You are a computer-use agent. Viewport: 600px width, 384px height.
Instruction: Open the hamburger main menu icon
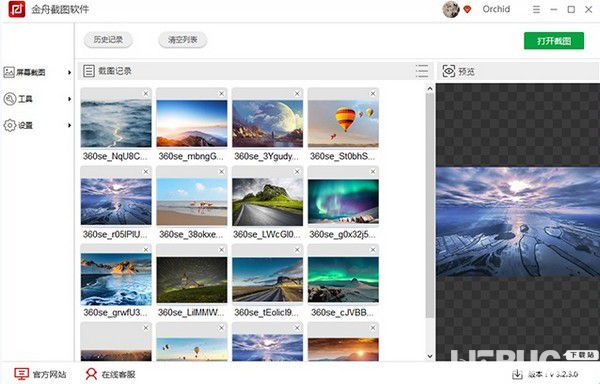tap(536, 10)
